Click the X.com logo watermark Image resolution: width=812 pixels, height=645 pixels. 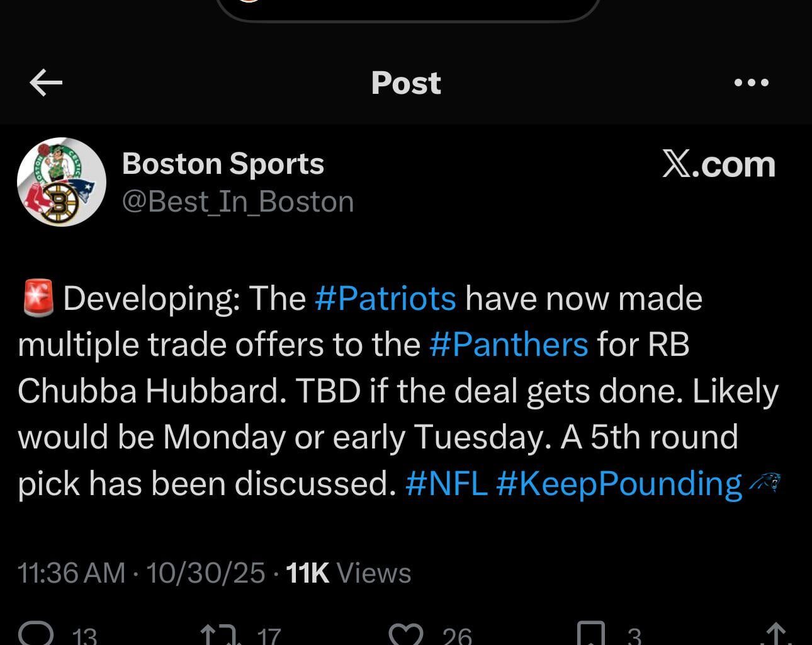[719, 164]
